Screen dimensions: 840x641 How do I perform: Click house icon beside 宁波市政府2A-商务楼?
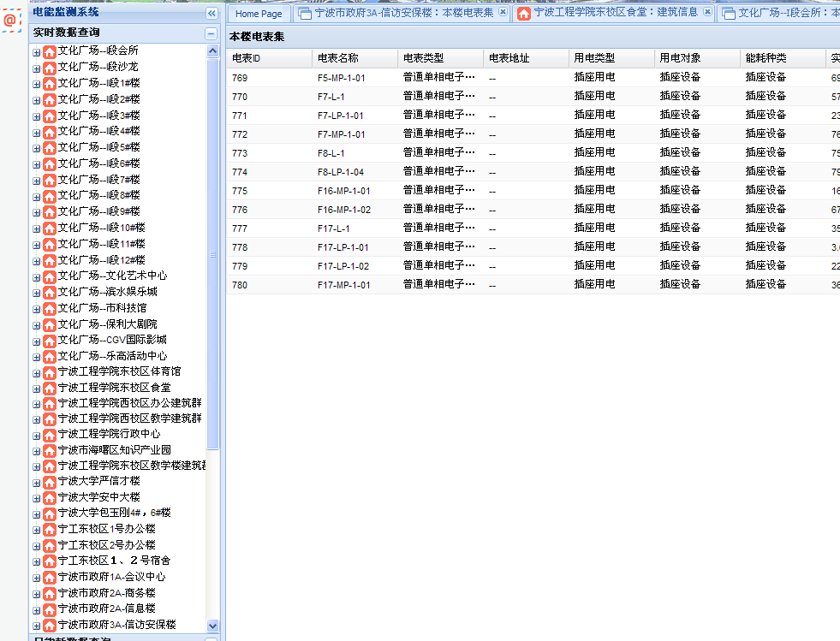50,594
